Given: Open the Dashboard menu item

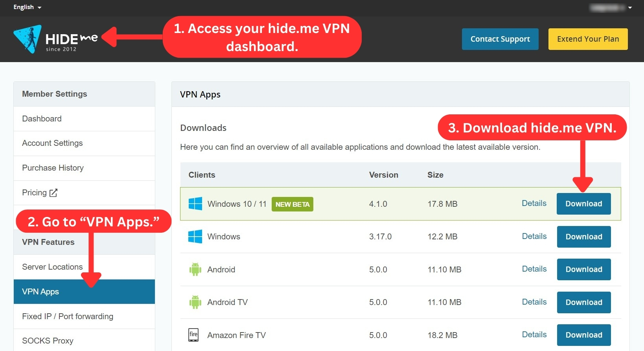Looking at the screenshot, I should point(85,119).
